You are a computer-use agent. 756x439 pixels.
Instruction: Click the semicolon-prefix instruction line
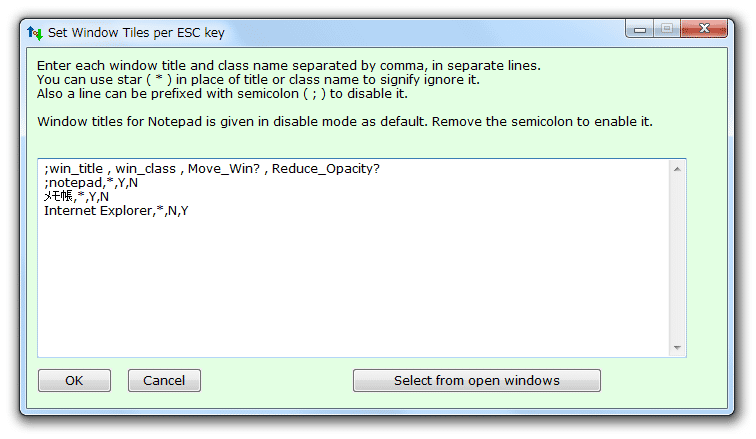pyautogui.click(x=222, y=93)
